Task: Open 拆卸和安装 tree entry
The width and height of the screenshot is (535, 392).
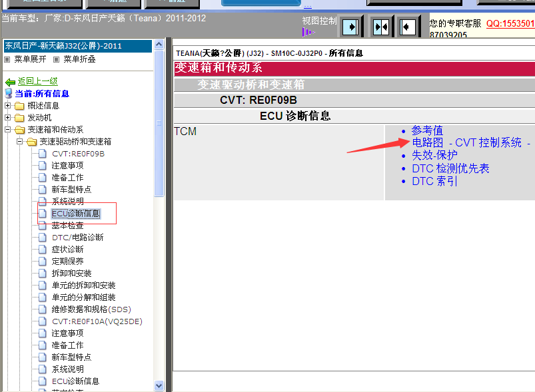Action: point(71,274)
